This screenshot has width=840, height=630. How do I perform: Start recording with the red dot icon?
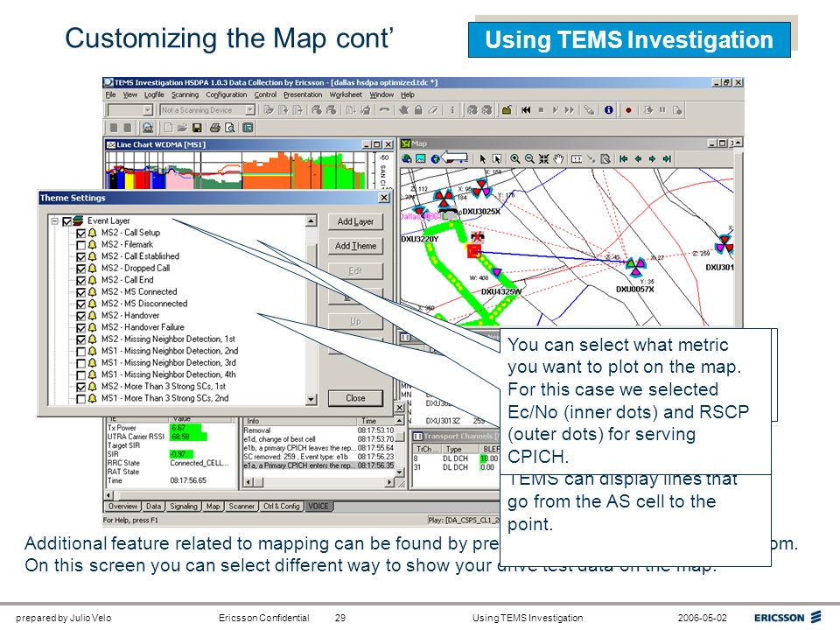point(628,110)
